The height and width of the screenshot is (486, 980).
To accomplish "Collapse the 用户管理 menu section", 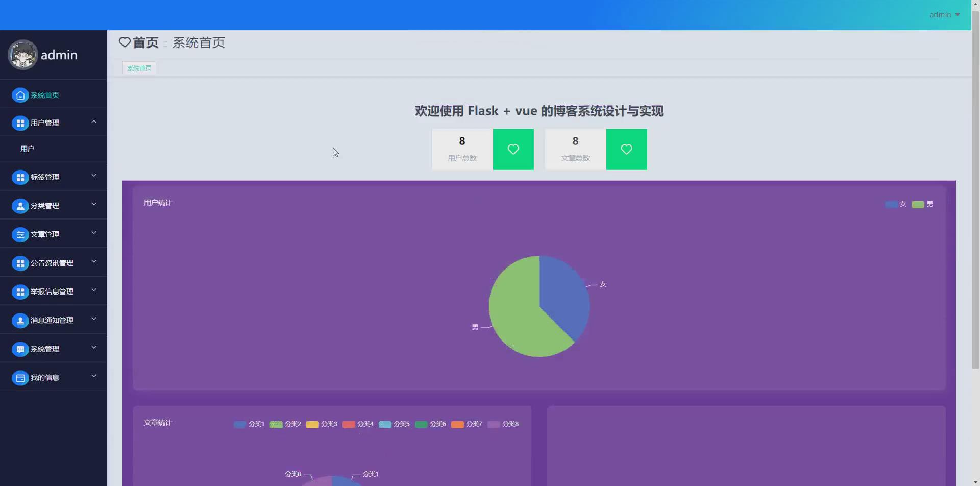I will [x=94, y=121].
